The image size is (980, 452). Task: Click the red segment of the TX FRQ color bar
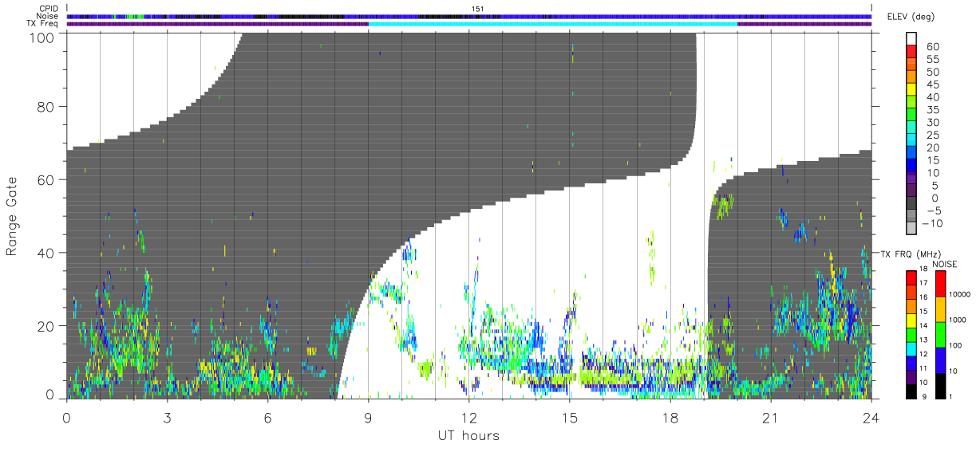coord(911,277)
